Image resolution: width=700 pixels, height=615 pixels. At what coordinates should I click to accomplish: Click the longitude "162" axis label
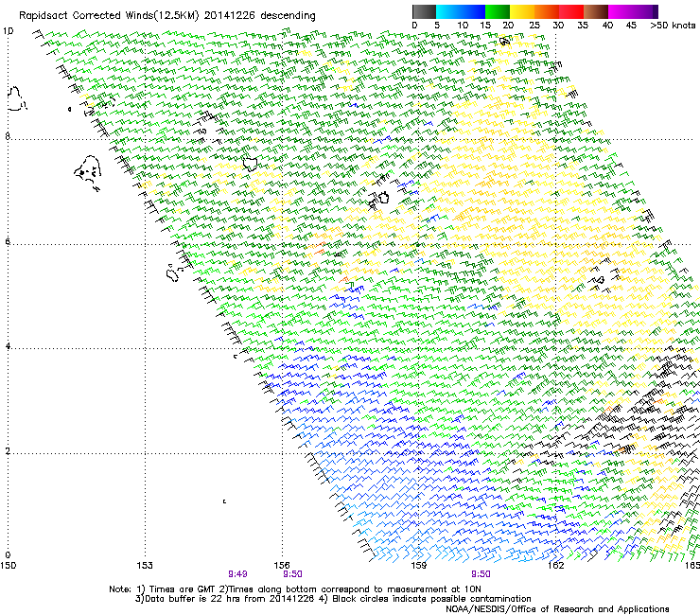point(555,566)
